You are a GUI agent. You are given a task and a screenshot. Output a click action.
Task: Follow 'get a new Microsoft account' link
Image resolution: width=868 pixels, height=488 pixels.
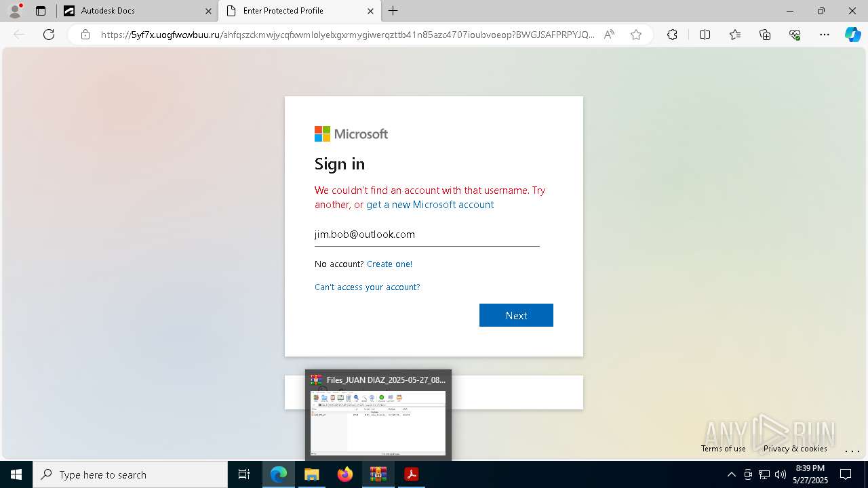[430, 205]
